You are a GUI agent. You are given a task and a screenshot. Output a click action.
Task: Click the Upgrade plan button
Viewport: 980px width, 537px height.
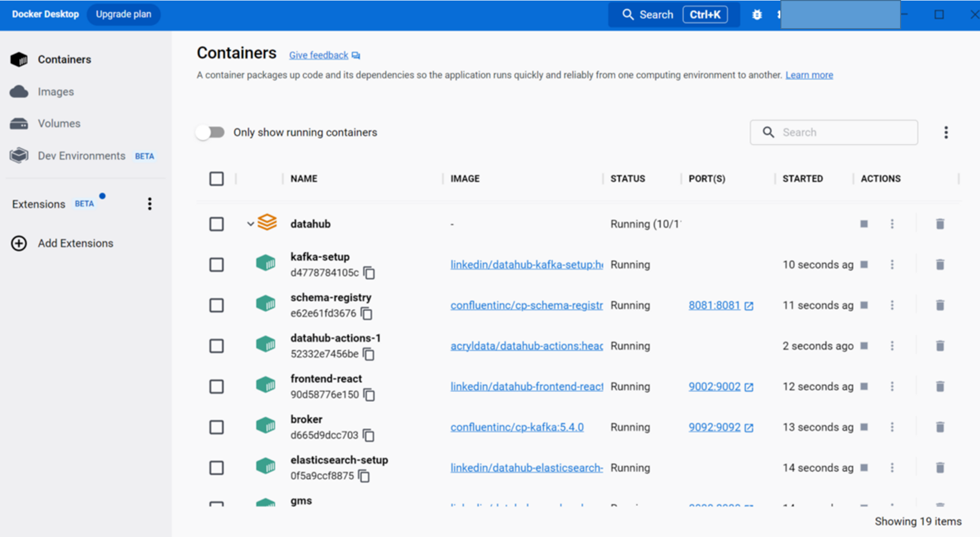click(x=123, y=14)
